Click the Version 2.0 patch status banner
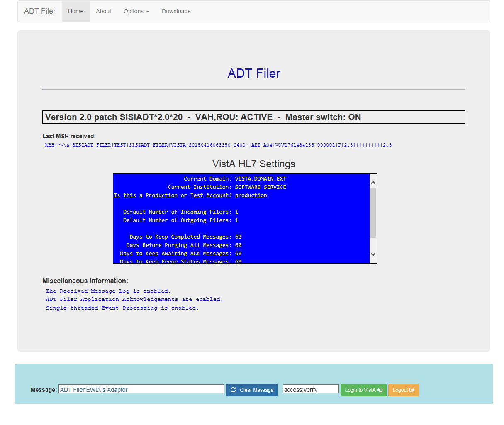 [x=253, y=117]
